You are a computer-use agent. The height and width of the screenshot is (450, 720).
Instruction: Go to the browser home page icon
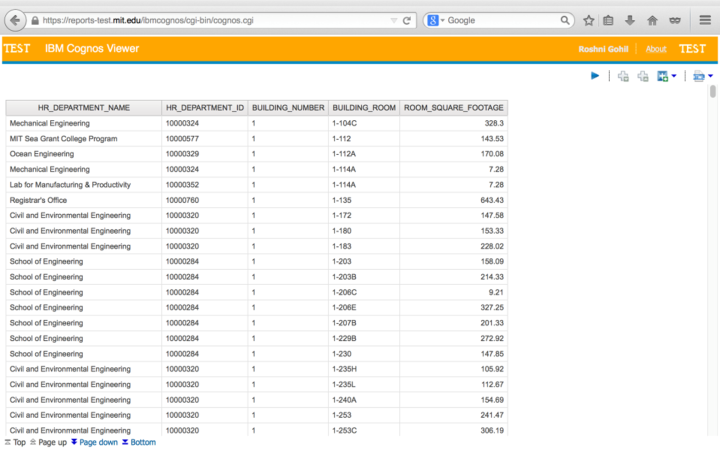652,20
